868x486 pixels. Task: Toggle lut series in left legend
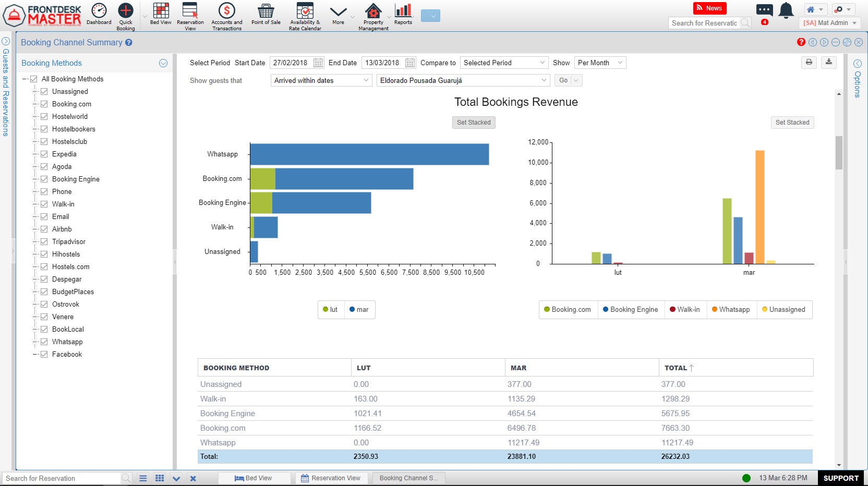(x=331, y=310)
